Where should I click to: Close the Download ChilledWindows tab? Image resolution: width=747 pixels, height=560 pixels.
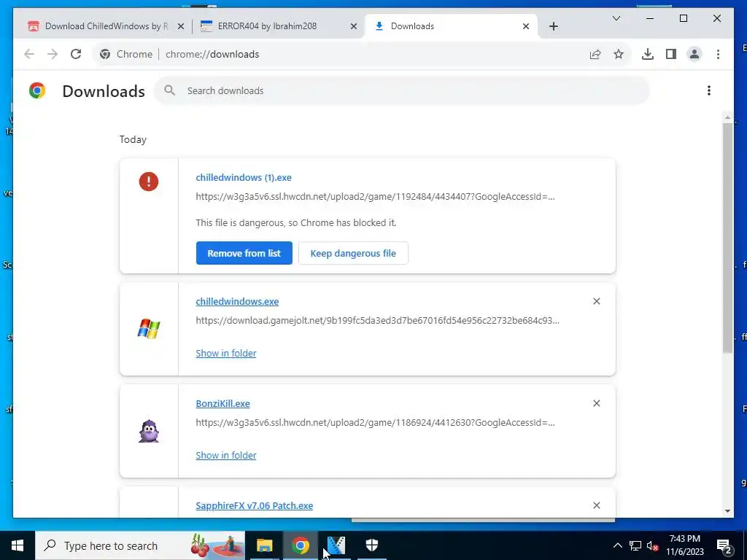coord(181,26)
